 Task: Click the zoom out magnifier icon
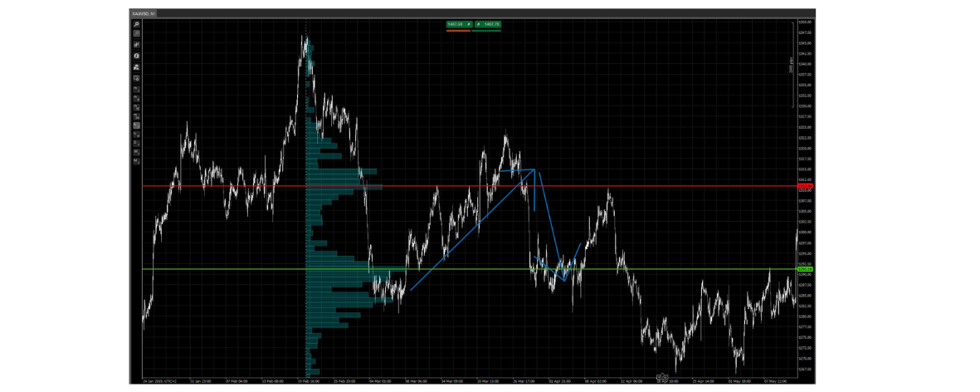pos(136,32)
